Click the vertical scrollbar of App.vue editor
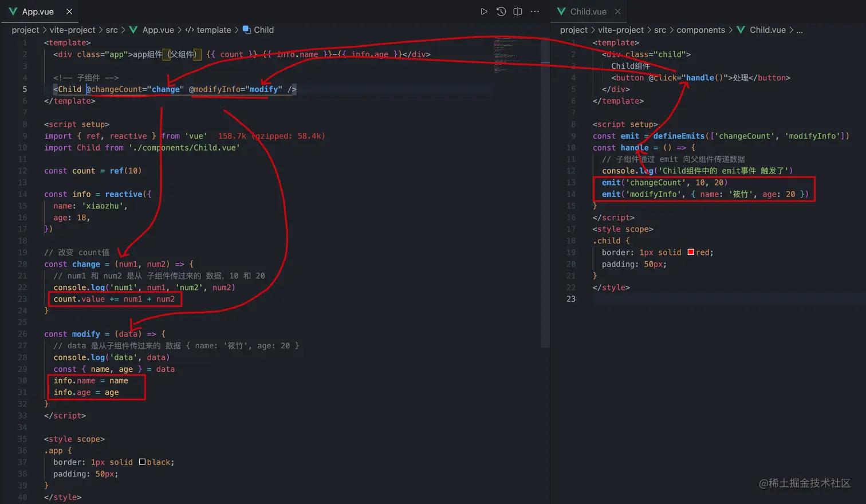Viewport: 866px width, 504px height. tap(545, 192)
